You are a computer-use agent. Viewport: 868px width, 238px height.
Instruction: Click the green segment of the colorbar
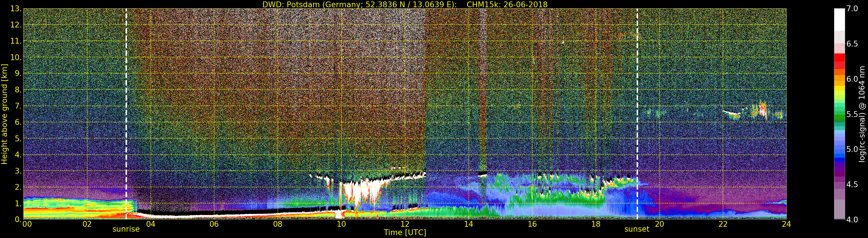click(839, 116)
